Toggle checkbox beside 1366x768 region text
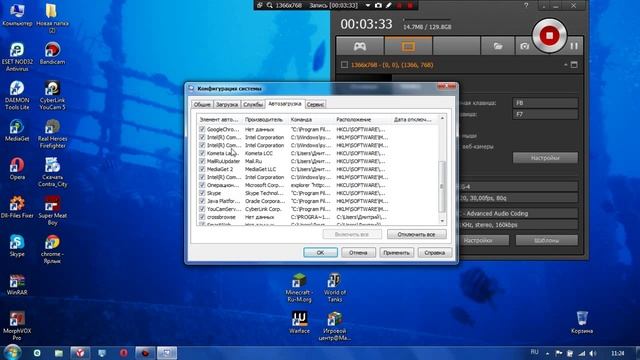Image resolution: width=640 pixels, height=360 pixels. pos(344,64)
